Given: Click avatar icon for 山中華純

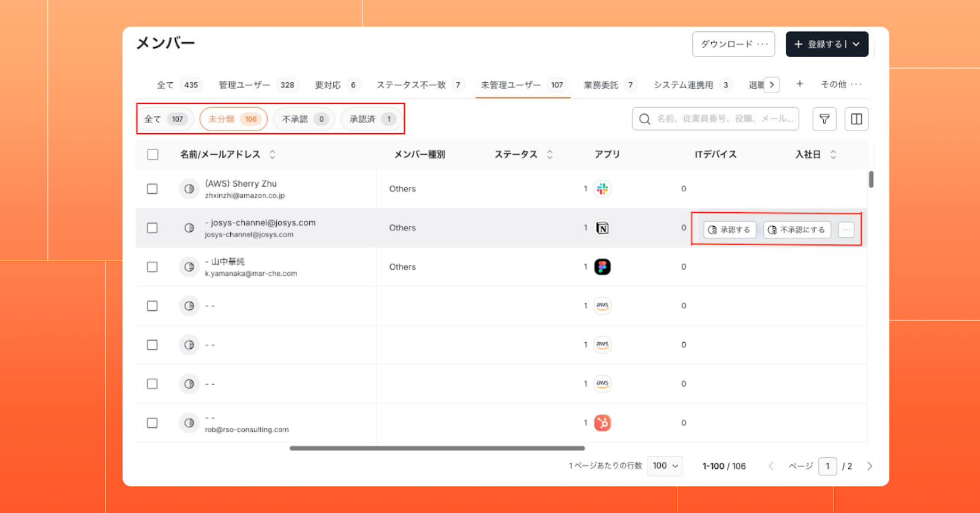Looking at the screenshot, I should click(189, 267).
